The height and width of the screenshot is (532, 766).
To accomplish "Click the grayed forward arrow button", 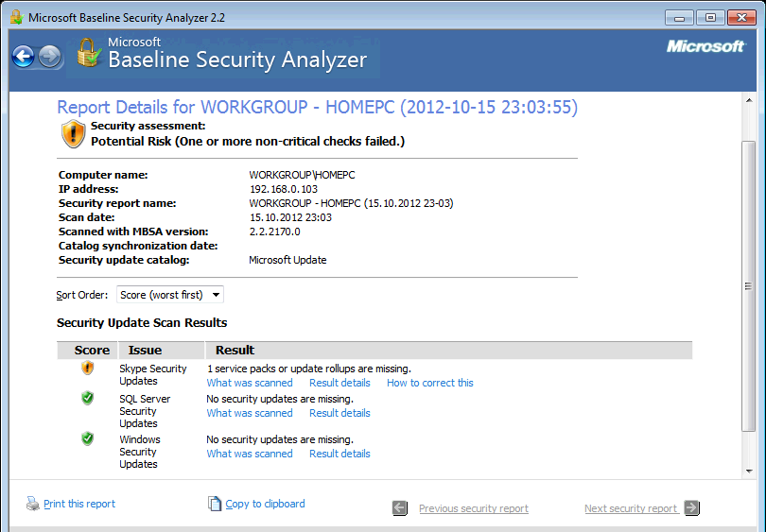I will [49, 57].
